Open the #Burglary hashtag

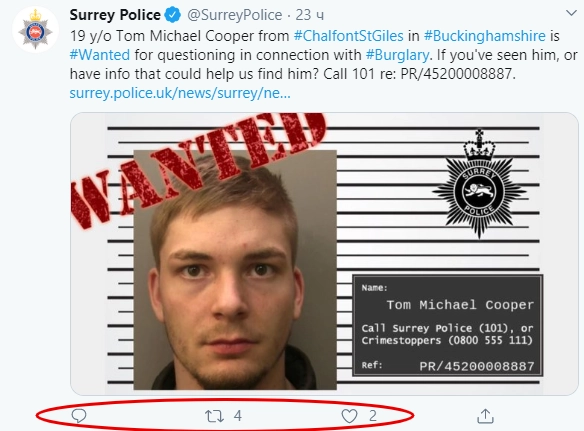tap(397, 55)
